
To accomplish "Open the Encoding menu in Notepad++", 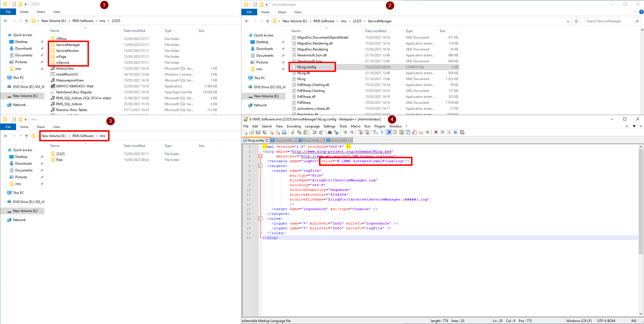I will [294, 126].
